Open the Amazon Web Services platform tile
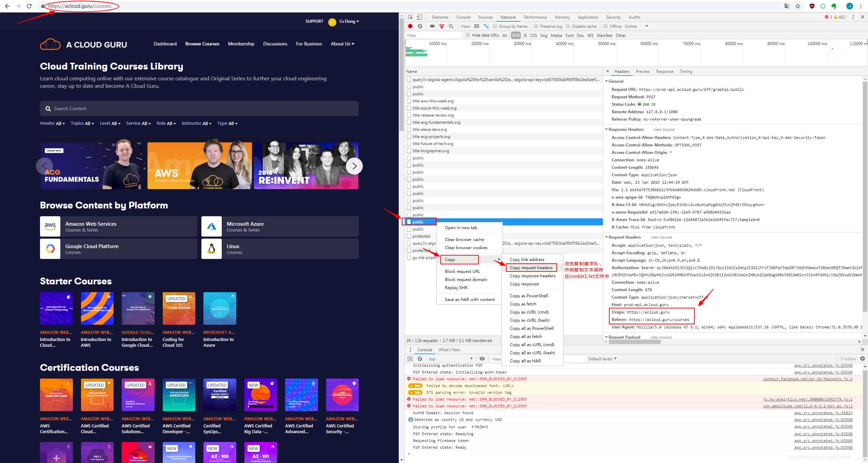This screenshot has height=463, width=868. point(119,226)
